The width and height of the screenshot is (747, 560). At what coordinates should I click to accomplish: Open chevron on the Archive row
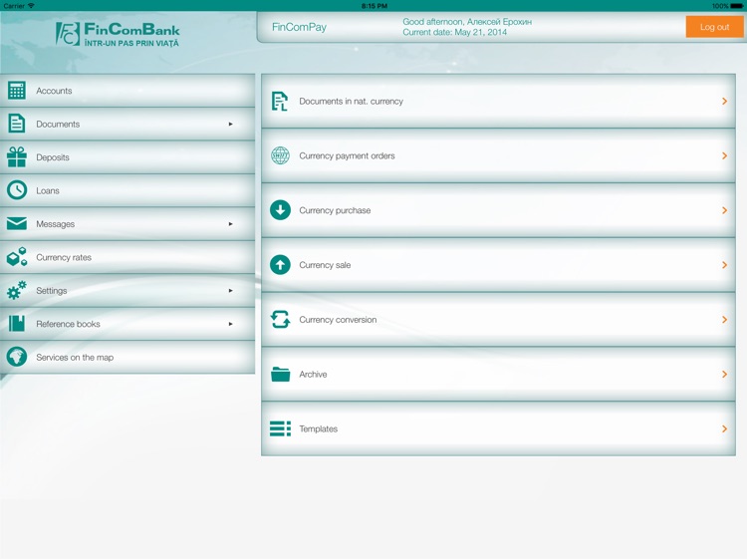tap(724, 374)
